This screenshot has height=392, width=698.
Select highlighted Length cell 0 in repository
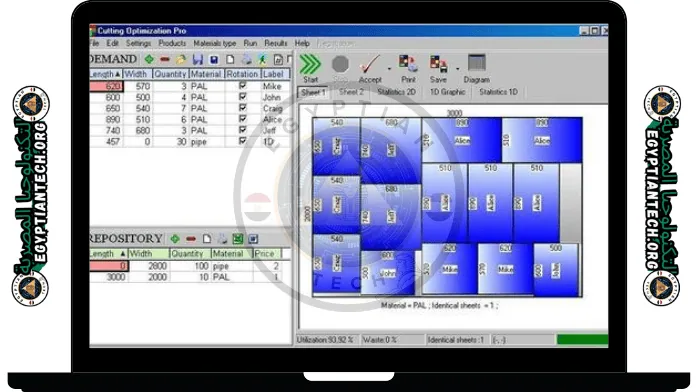tap(109, 266)
